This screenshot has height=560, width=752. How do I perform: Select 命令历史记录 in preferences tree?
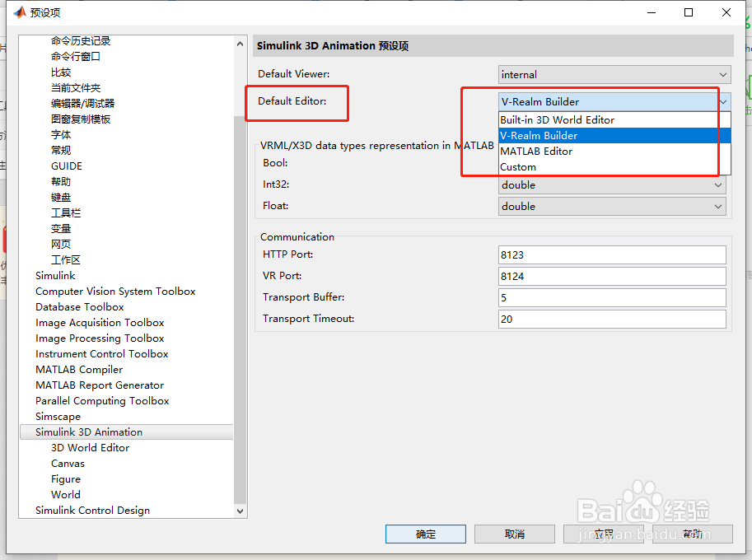pos(81,40)
